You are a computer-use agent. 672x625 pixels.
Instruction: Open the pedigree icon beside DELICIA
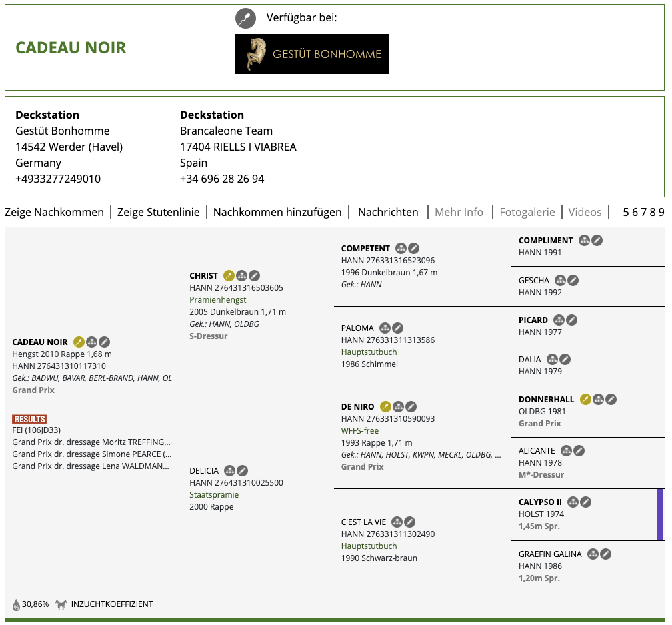point(230,470)
